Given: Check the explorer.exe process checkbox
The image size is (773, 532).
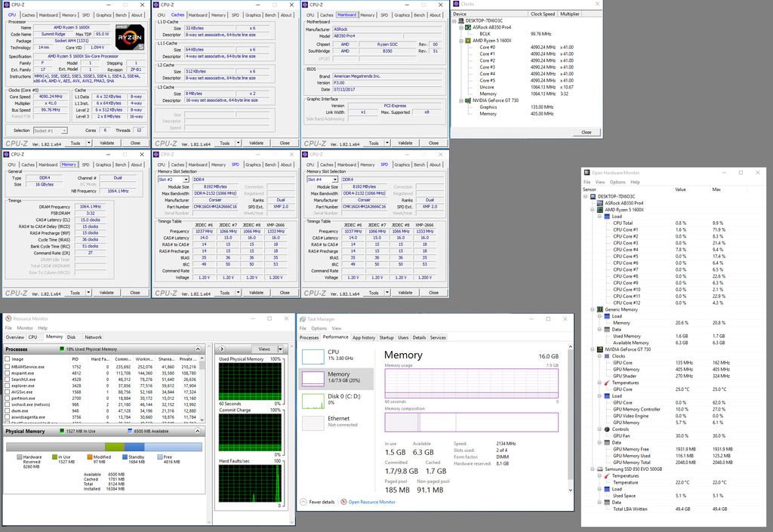Looking at the screenshot, I should (8, 386).
